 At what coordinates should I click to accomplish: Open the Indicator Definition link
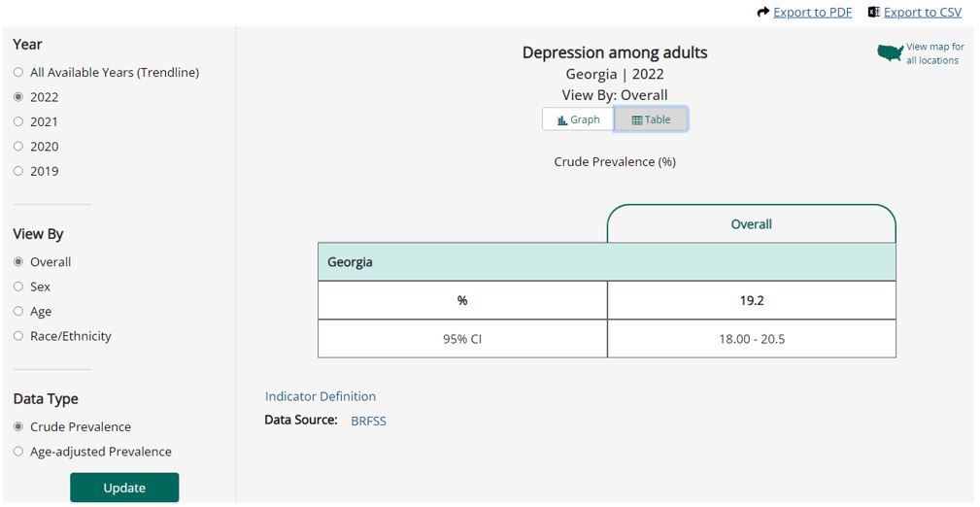click(321, 396)
